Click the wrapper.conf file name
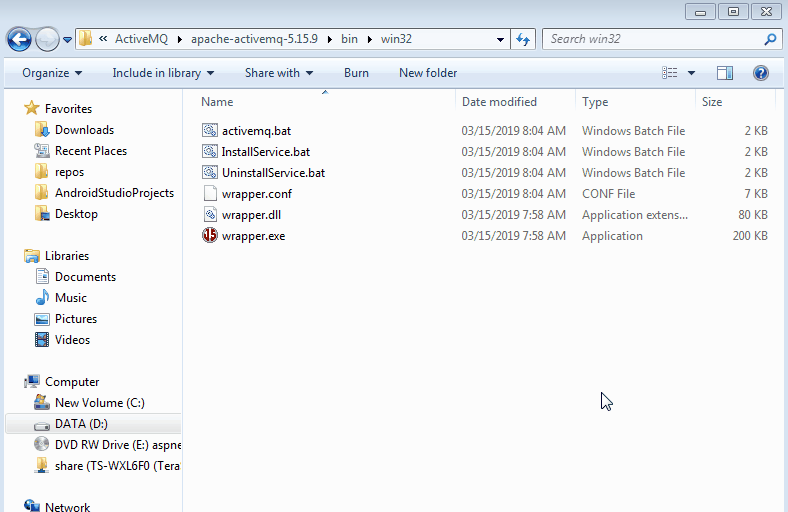 coord(257,194)
